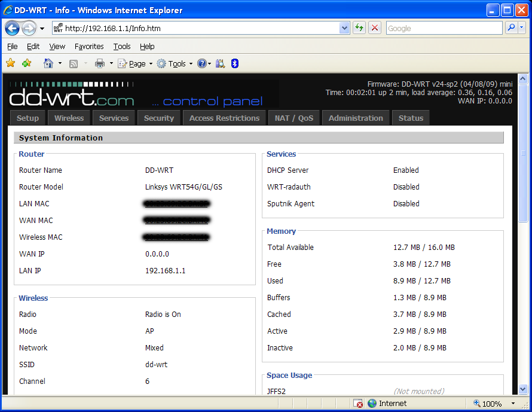Open the Status tab

[x=411, y=118]
